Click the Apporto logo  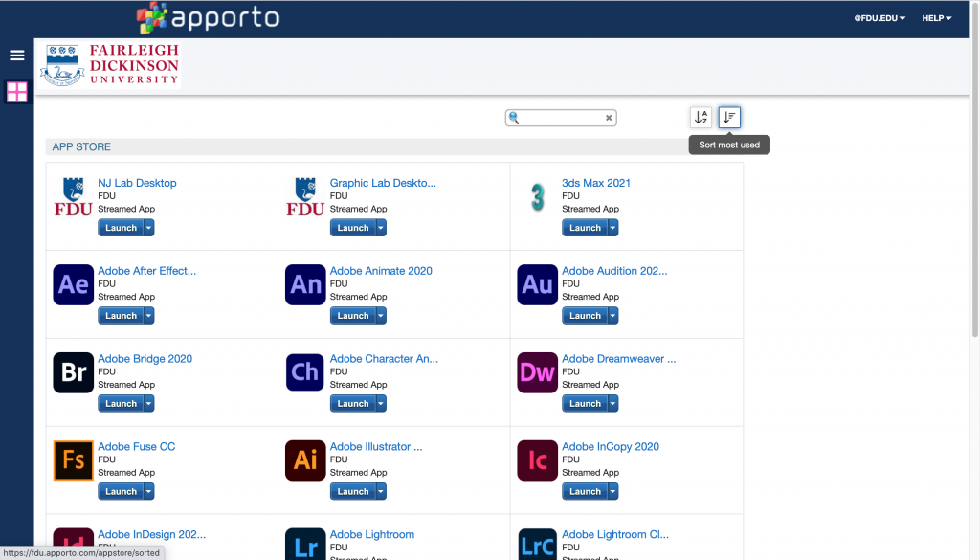pyautogui.click(x=208, y=17)
